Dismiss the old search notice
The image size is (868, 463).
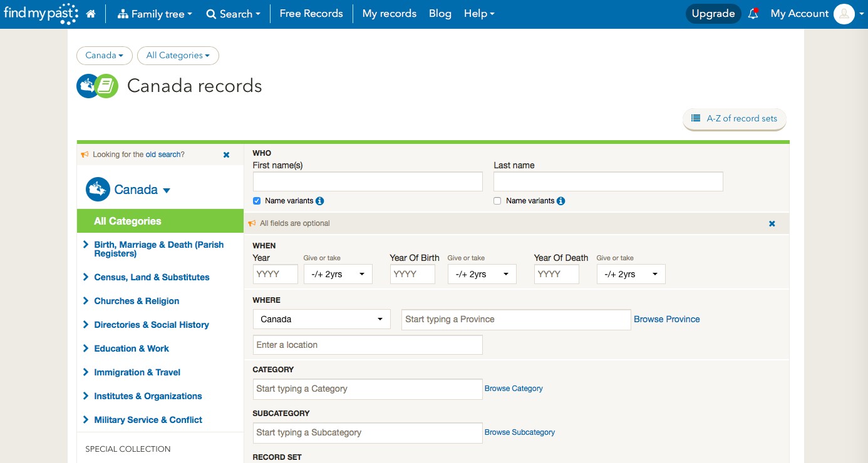tap(227, 155)
